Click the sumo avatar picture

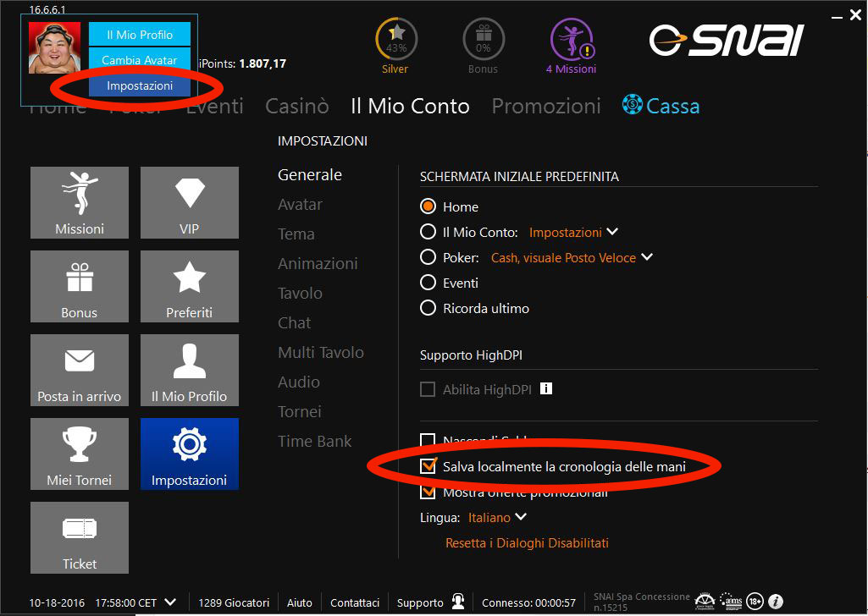click(54, 47)
